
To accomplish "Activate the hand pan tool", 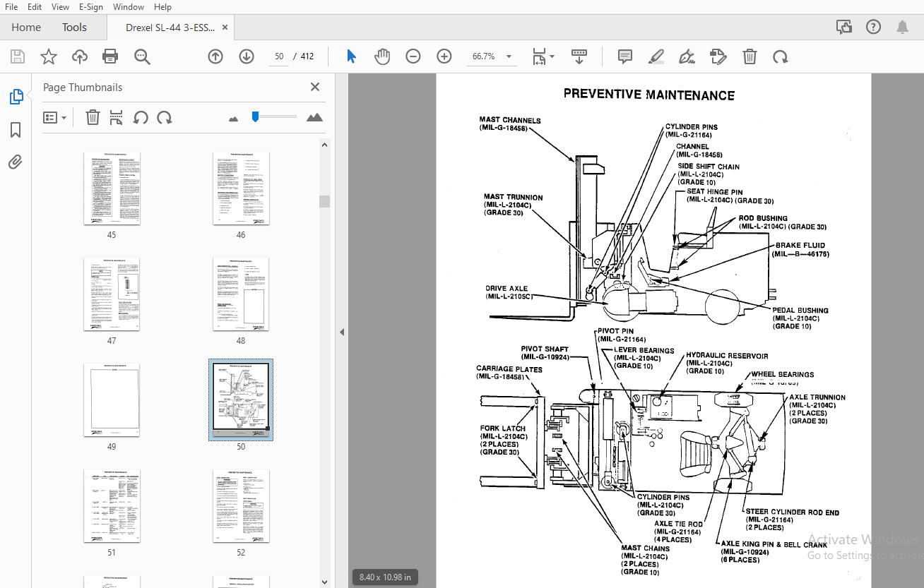I will (382, 56).
